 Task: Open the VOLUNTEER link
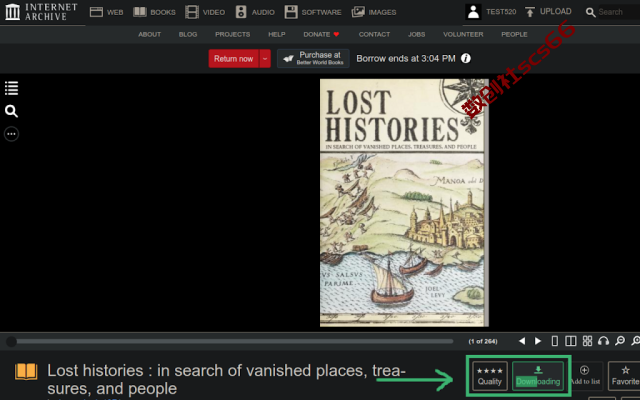click(x=463, y=34)
